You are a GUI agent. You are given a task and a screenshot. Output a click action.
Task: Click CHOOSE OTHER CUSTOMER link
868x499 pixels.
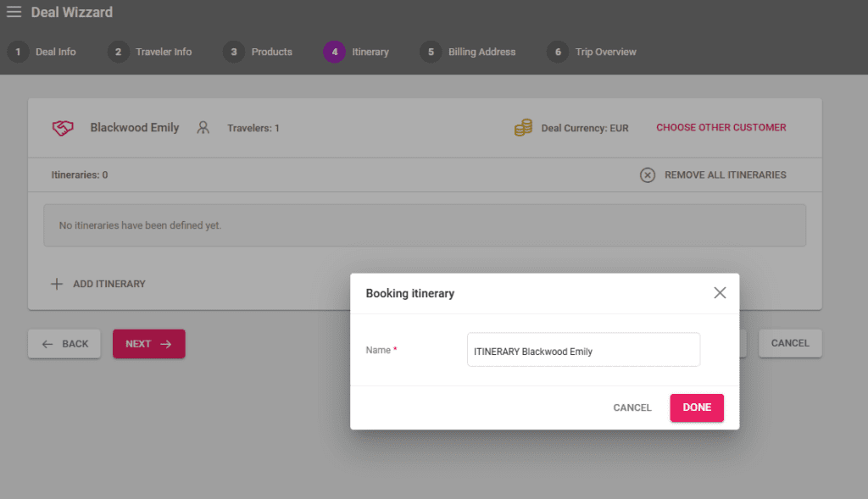click(721, 128)
